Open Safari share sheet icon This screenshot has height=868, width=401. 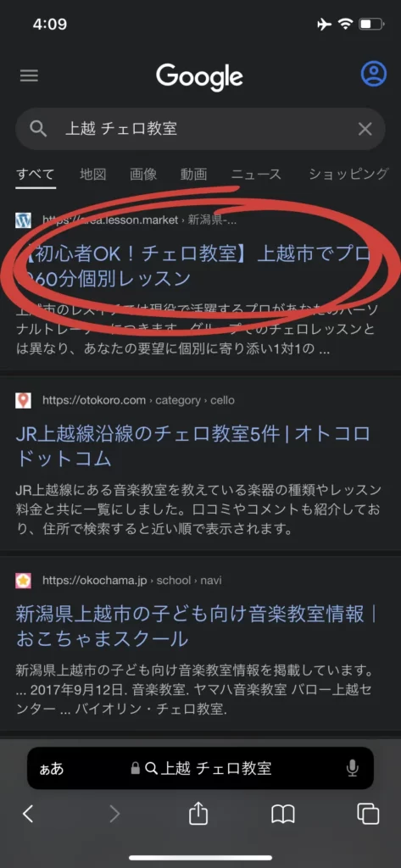tap(198, 813)
